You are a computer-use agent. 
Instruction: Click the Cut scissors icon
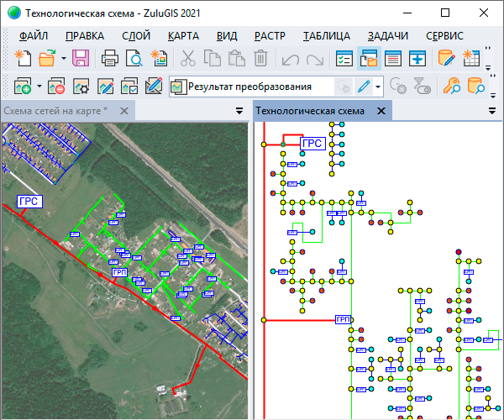click(x=188, y=58)
